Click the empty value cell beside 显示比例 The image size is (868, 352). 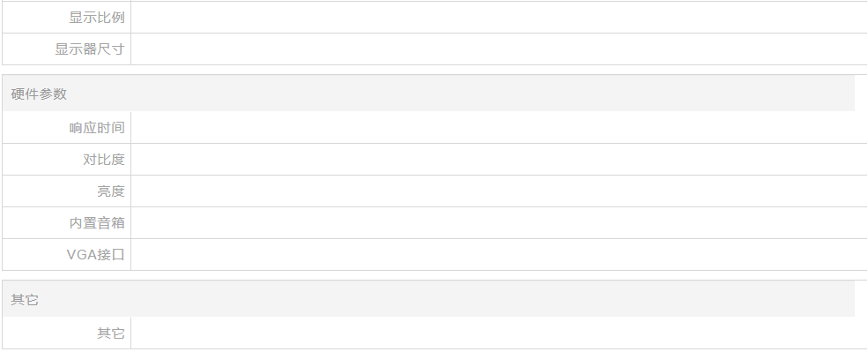point(500,17)
